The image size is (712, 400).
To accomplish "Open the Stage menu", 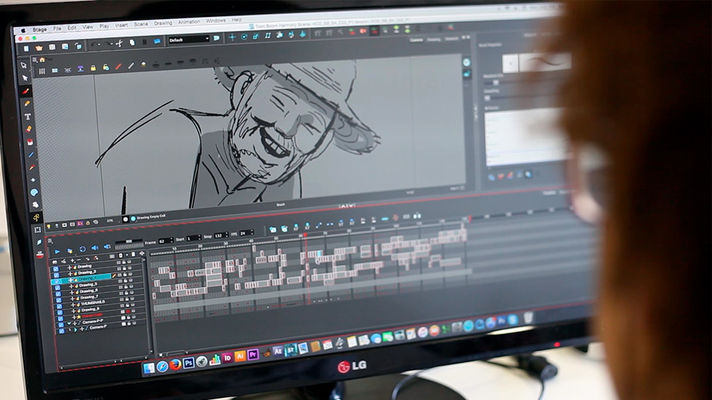I will (40, 30).
